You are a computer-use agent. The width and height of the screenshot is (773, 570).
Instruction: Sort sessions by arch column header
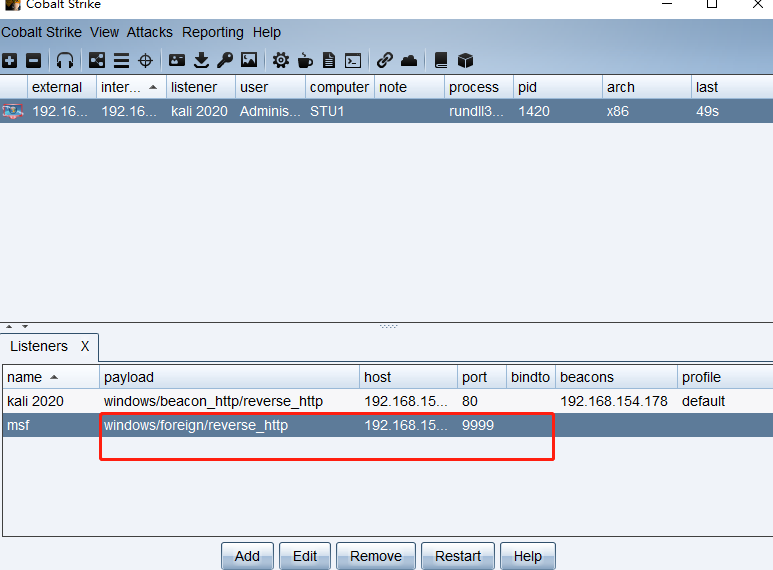click(647, 87)
